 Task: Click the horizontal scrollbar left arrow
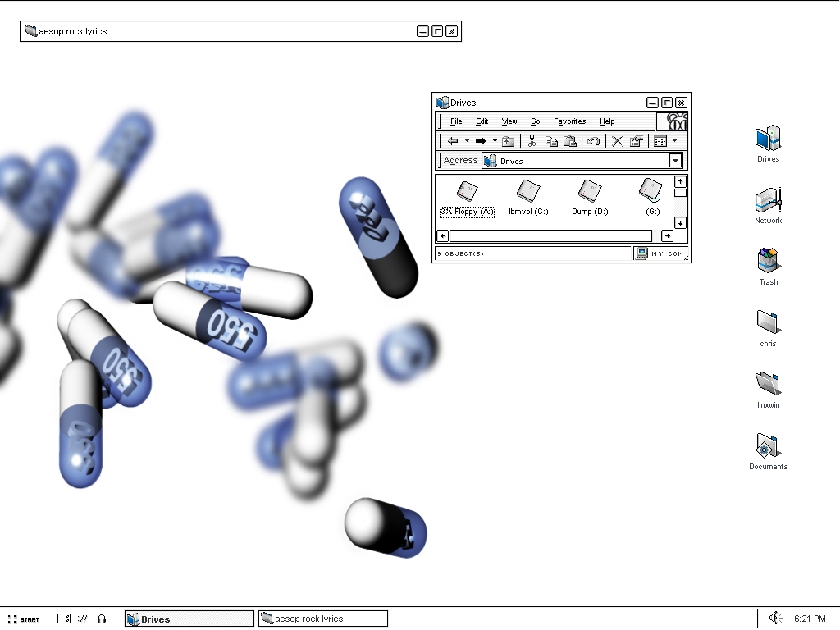443,235
